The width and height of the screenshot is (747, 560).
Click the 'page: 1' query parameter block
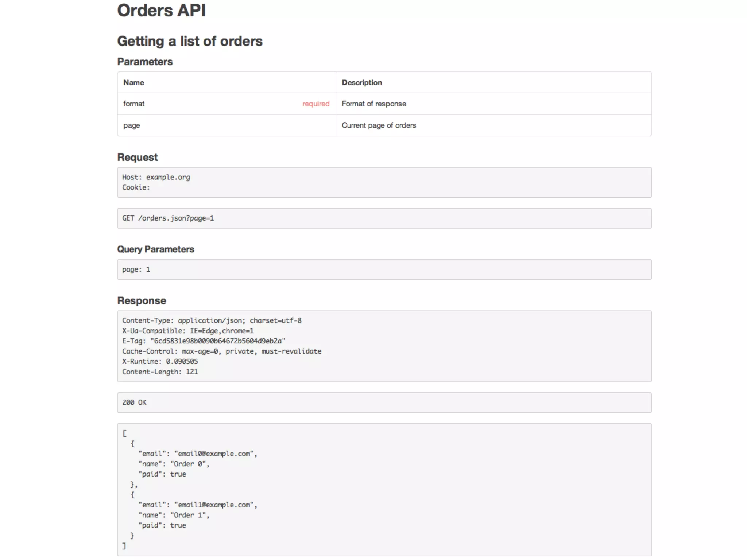tap(136, 269)
